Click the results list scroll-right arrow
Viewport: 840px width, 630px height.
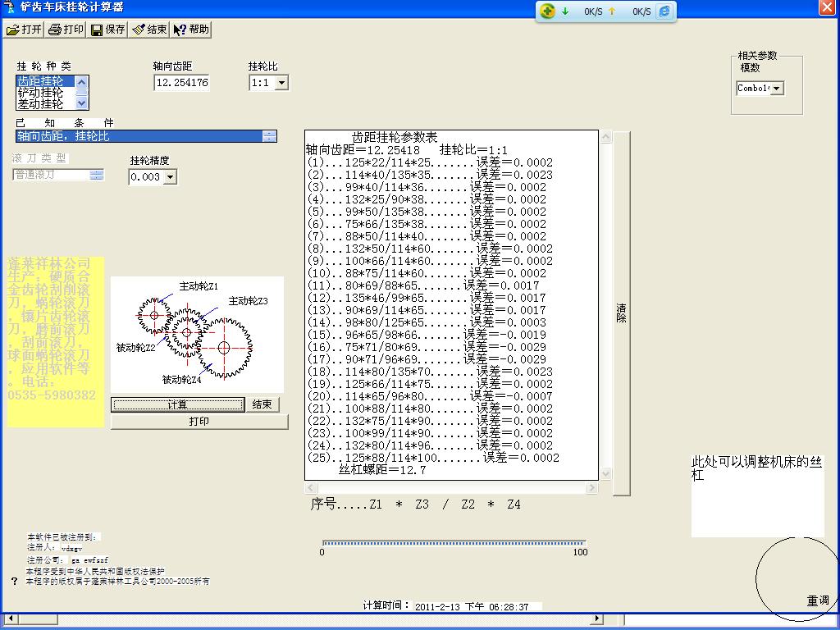click(x=591, y=487)
